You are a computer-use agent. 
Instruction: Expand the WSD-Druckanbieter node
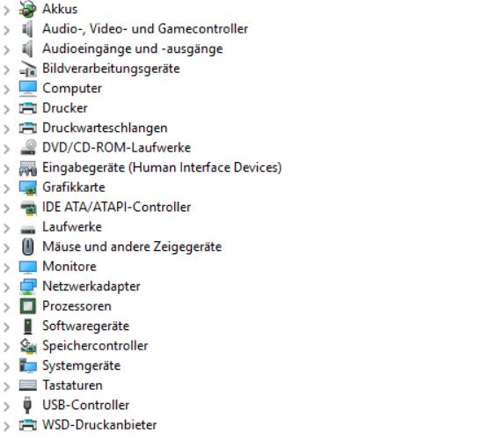coord(7,426)
